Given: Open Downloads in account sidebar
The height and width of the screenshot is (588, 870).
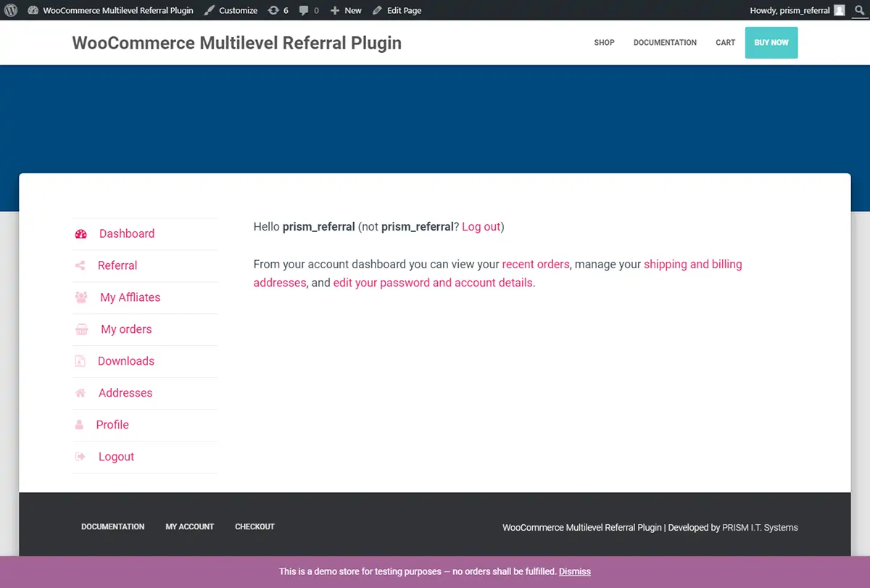Looking at the screenshot, I should coord(126,361).
